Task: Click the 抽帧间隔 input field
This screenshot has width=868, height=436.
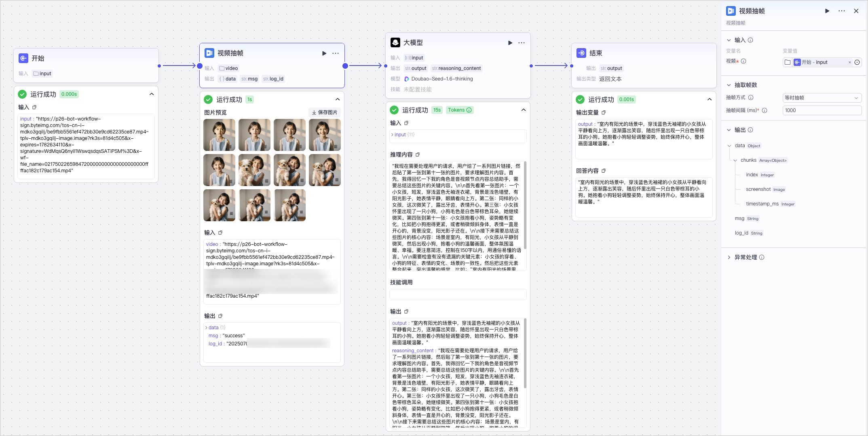Action: point(822,110)
